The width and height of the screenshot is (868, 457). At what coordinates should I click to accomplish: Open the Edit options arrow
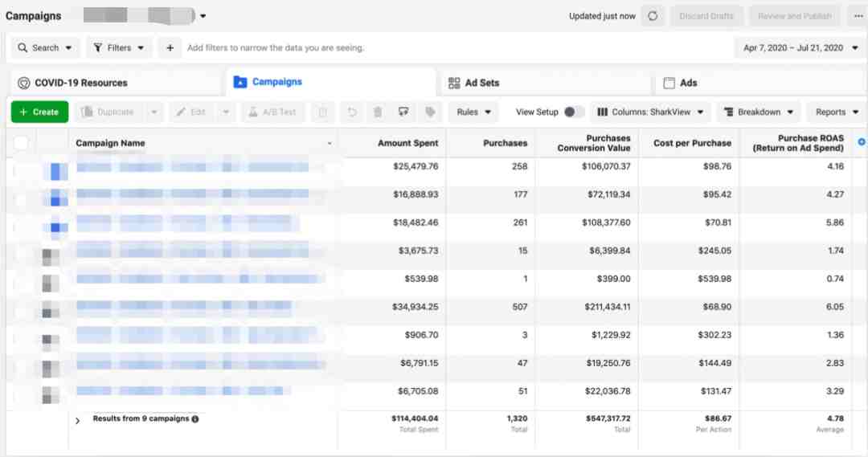[x=226, y=112]
